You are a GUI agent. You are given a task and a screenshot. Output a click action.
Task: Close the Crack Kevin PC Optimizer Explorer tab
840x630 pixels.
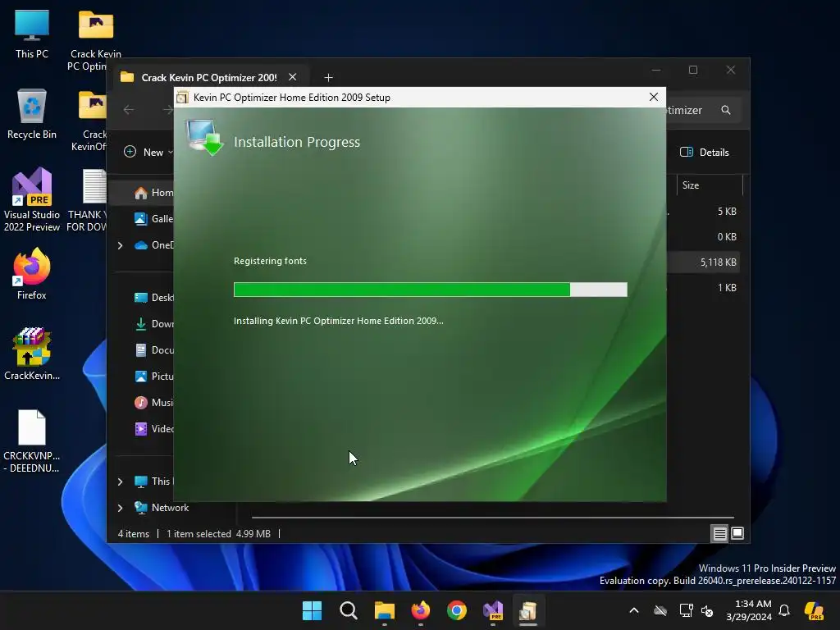point(293,77)
